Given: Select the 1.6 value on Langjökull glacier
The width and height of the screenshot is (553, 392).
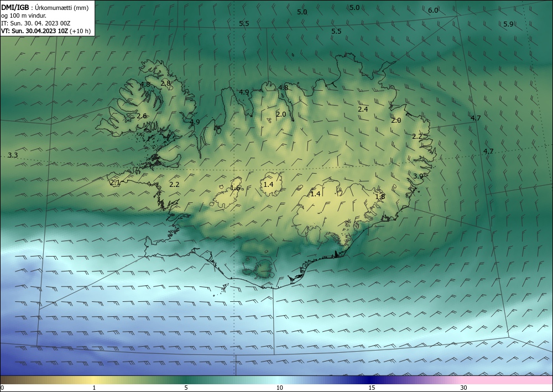Looking at the screenshot, I should pos(235,188).
